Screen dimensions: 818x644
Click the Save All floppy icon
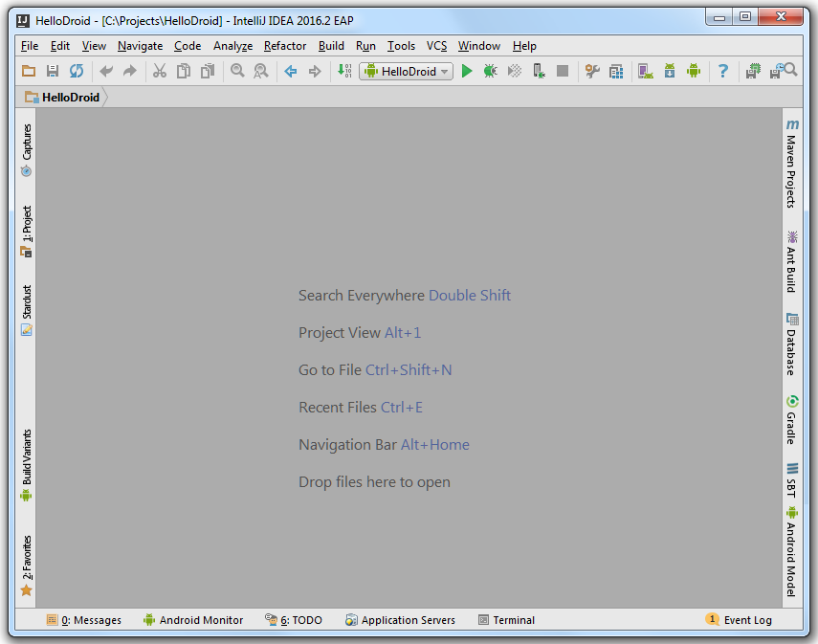53,71
